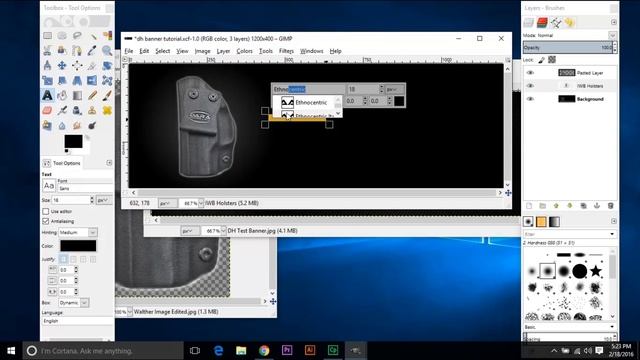
Task: Adjust the layer Opacity slider
Action: point(567,48)
